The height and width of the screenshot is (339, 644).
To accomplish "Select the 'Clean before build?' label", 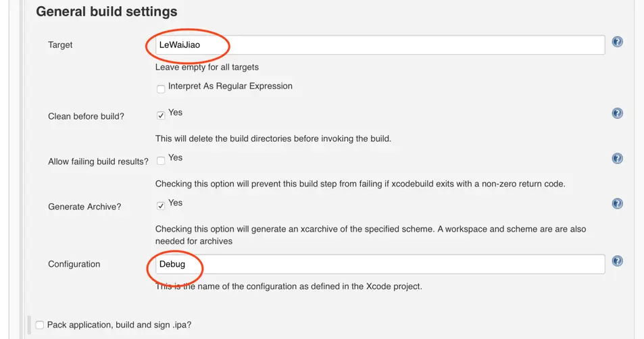I will 86,116.
